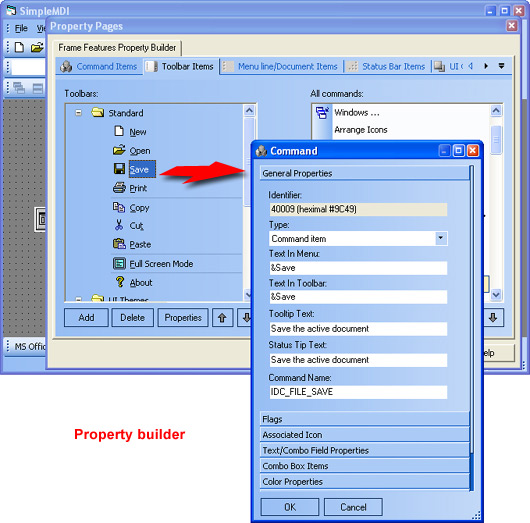530x523 pixels.
Task: Switch to Command Items tab
Action: [99, 66]
